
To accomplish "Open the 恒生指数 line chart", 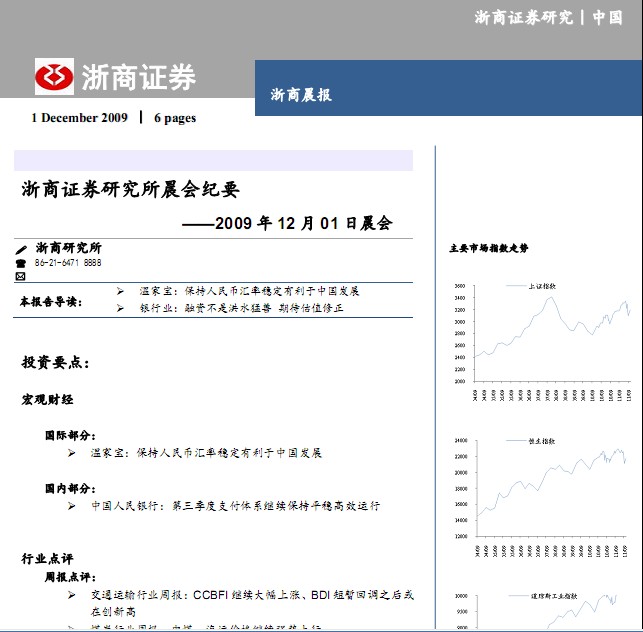I will (542, 487).
